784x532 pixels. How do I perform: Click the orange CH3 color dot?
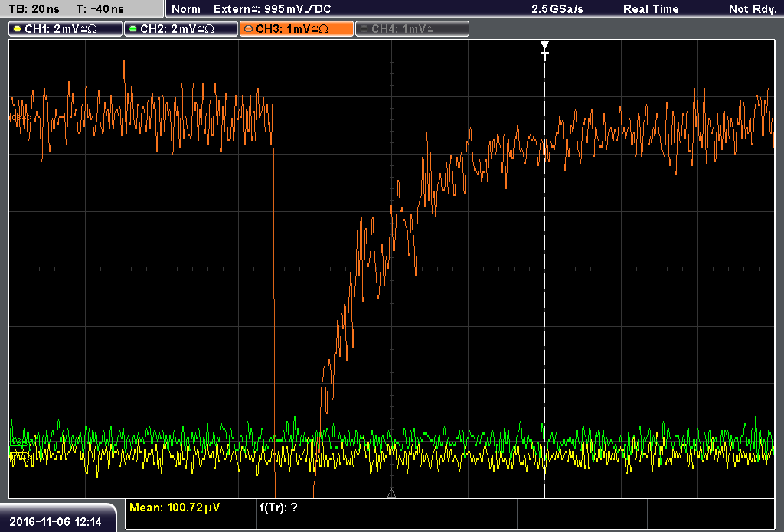(249, 29)
